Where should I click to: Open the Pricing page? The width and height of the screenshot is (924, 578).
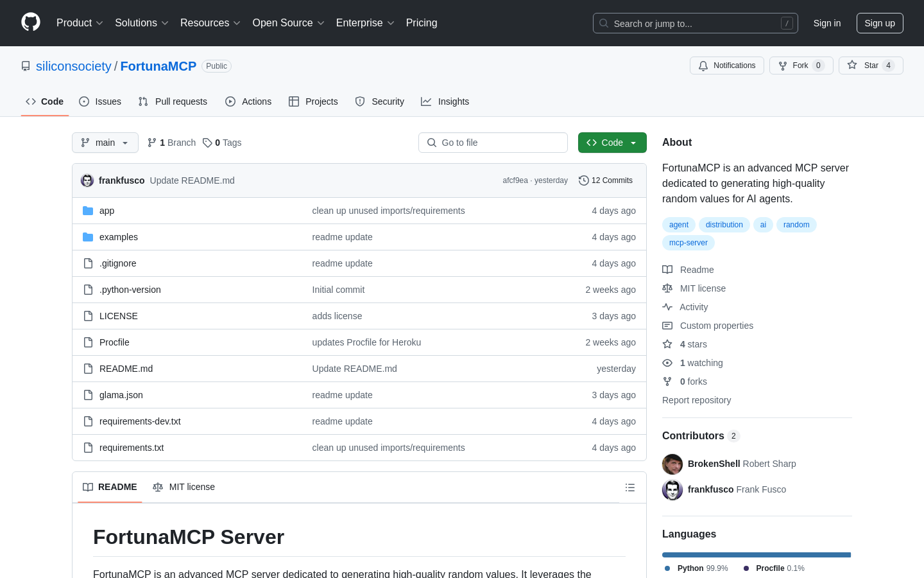click(422, 23)
